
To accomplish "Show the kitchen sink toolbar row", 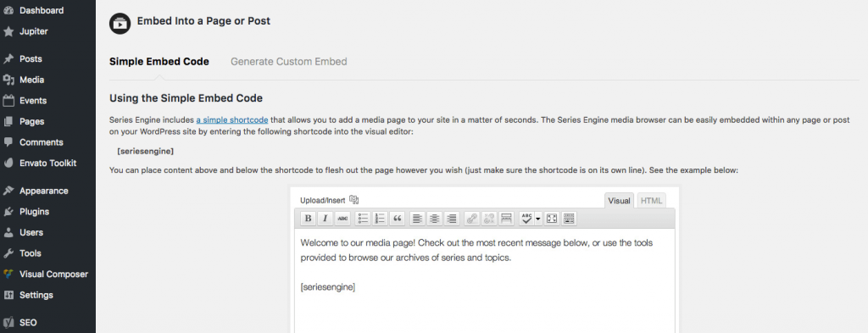I will click(569, 219).
